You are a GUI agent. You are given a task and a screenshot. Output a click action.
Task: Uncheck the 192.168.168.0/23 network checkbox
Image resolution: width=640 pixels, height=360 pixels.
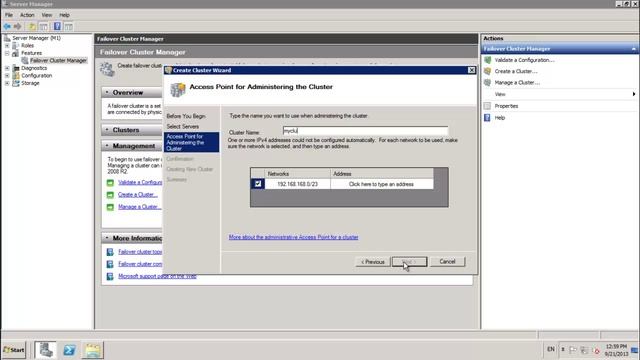coord(258,184)
